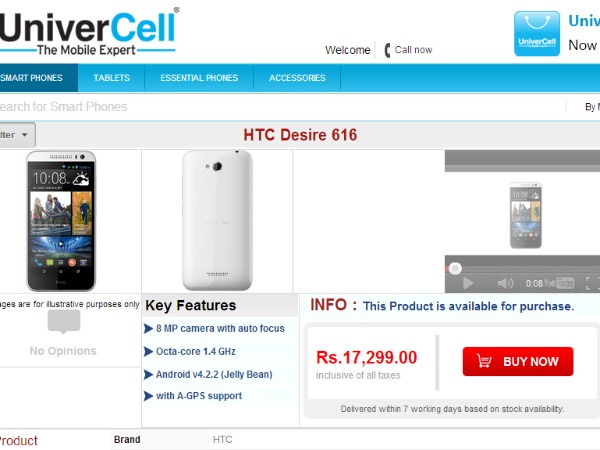The width and height of the screenshot is (600, 450).
Task: Open the YouTube logo in the video player
Action: (559, 283)
